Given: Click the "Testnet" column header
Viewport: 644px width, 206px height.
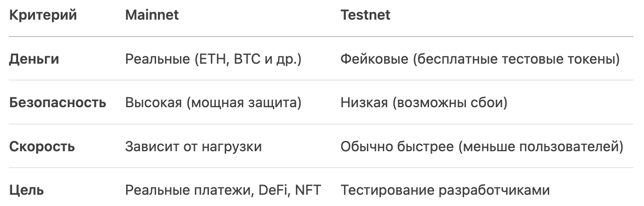Looking at the screenshot, I should (x=365, y=15).
